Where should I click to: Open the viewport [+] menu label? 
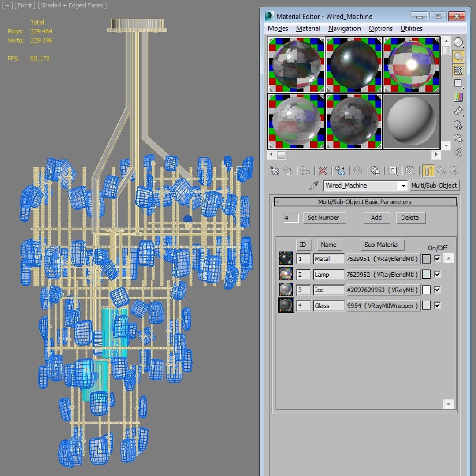pyautogui.click(x=7, y=5)
